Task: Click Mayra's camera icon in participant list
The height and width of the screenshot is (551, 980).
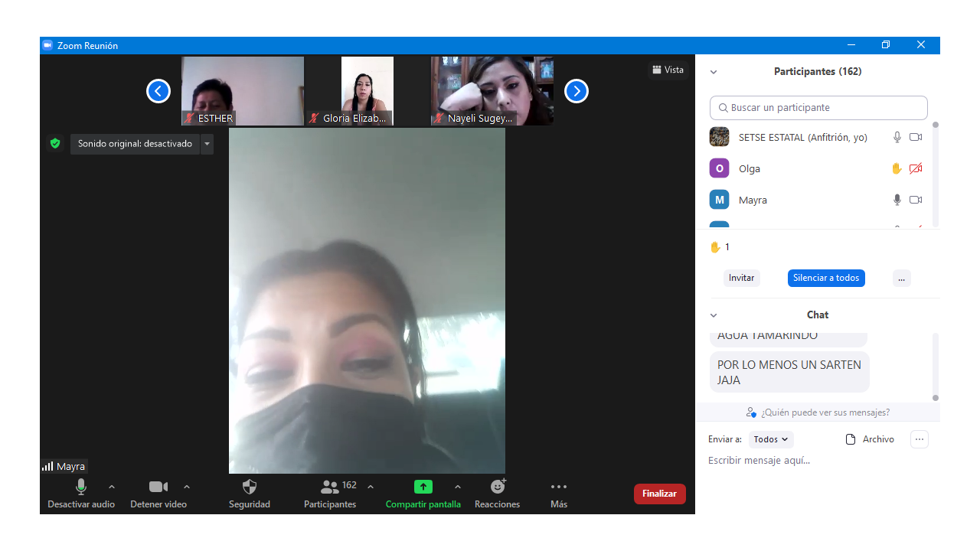Action: 916,200
